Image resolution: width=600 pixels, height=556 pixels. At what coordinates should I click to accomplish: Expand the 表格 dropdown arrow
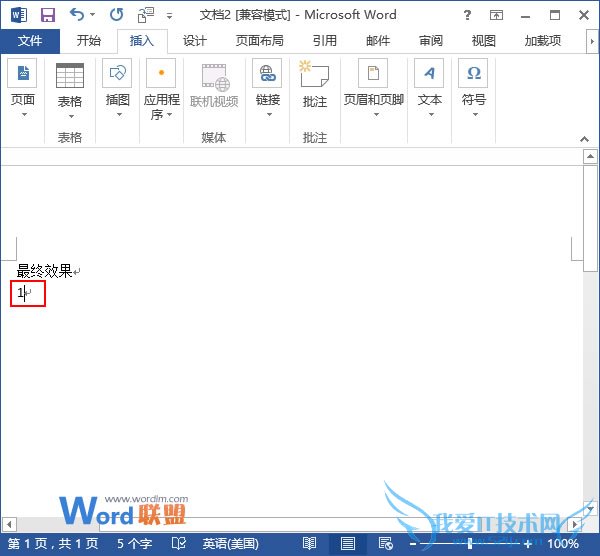point(71,116)
